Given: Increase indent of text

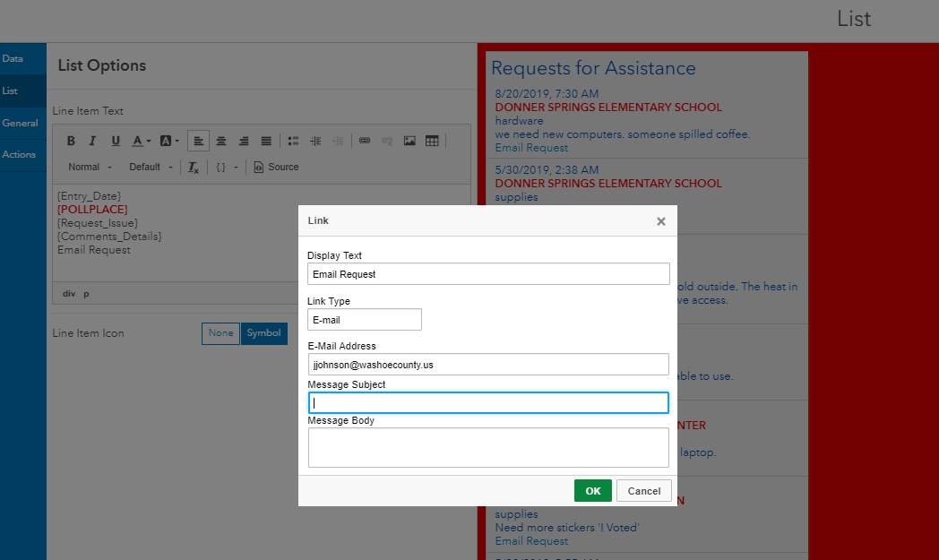Looking at the screenshot, I should point(315,141).
